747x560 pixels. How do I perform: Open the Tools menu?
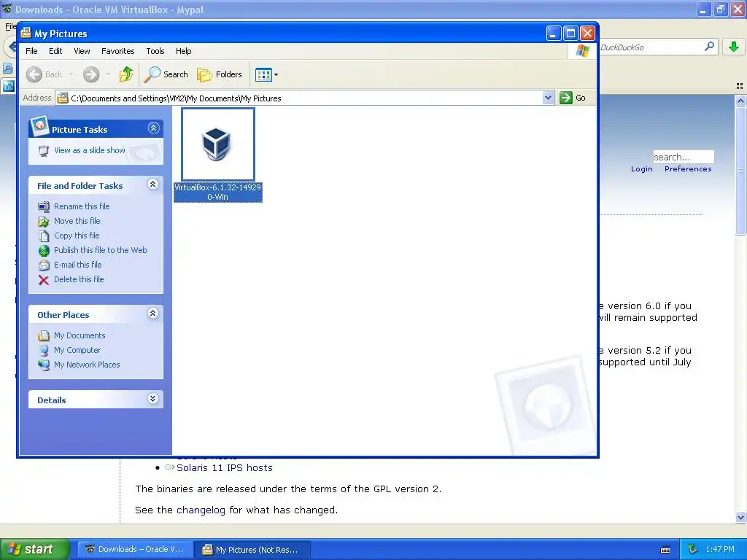tap(155, 51)
